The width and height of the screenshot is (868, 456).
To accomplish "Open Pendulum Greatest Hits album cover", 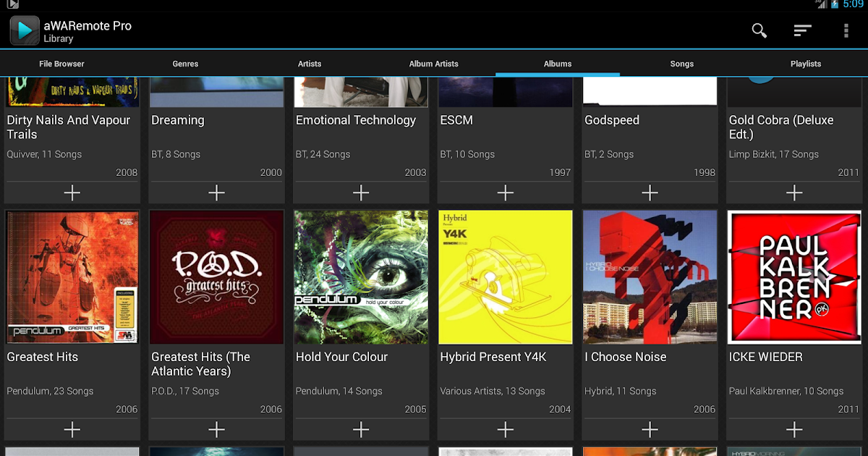I will pyautogui.click(x=72, y=277).
